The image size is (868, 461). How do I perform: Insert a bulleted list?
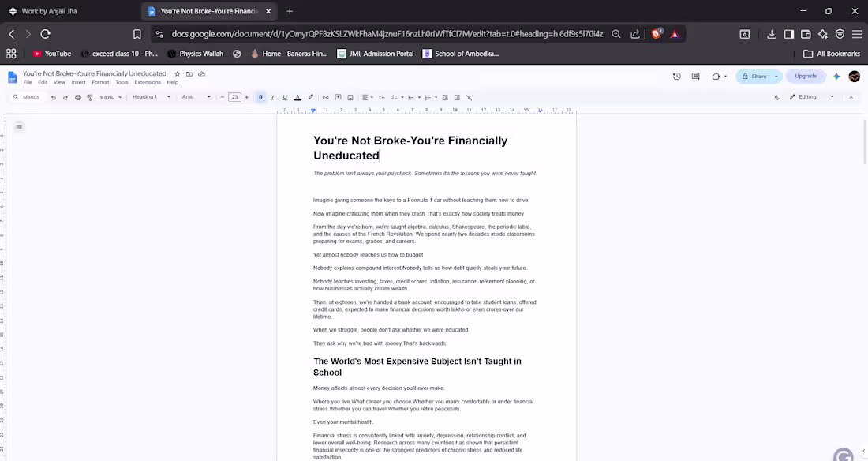click(411, 98)
